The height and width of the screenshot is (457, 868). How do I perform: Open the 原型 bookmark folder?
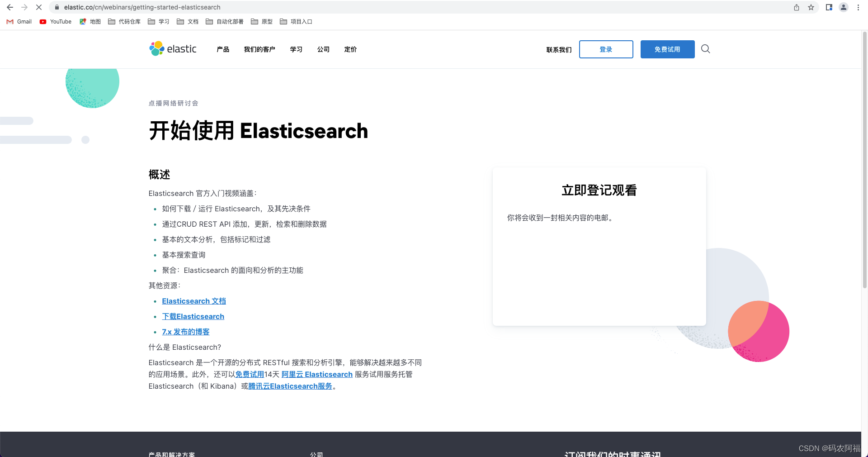tap(262, 22)
